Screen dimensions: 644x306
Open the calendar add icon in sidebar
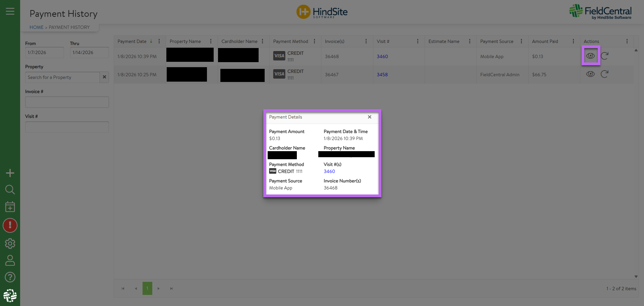[10, 207]
